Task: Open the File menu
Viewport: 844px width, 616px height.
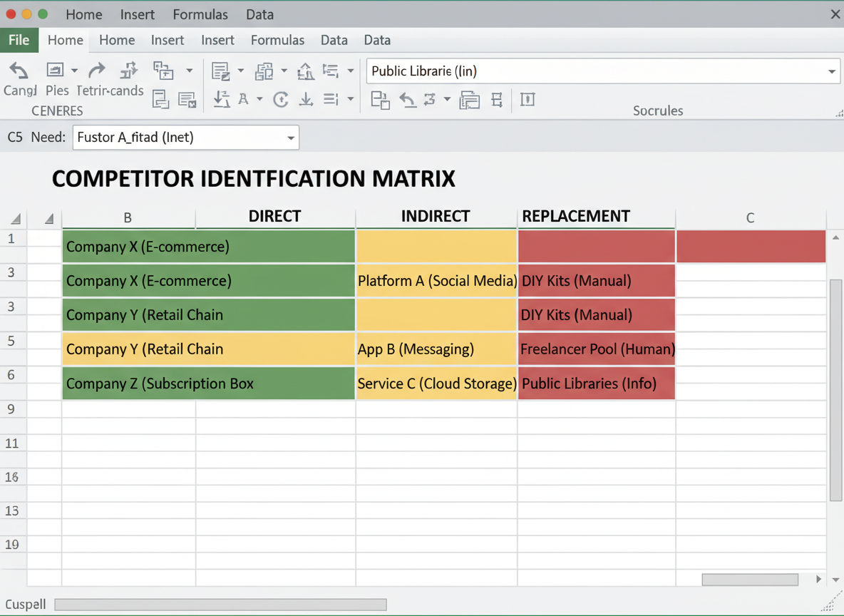Action: click(x=19, y=40)
